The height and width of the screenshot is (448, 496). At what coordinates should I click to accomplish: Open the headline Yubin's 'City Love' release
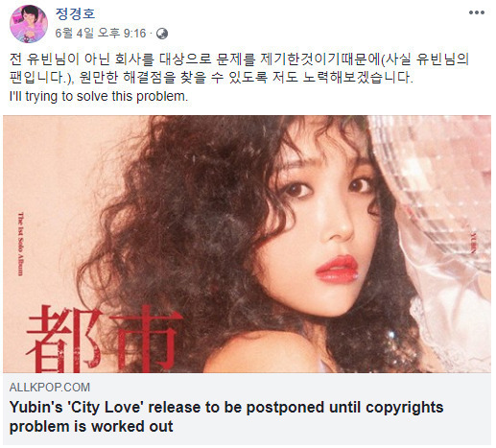pos(226,408)
